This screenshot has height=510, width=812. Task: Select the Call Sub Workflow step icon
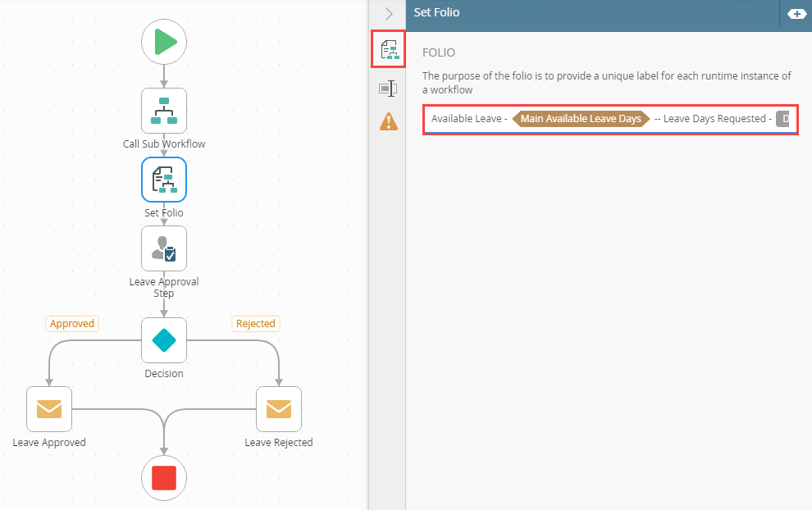point(164,111)
